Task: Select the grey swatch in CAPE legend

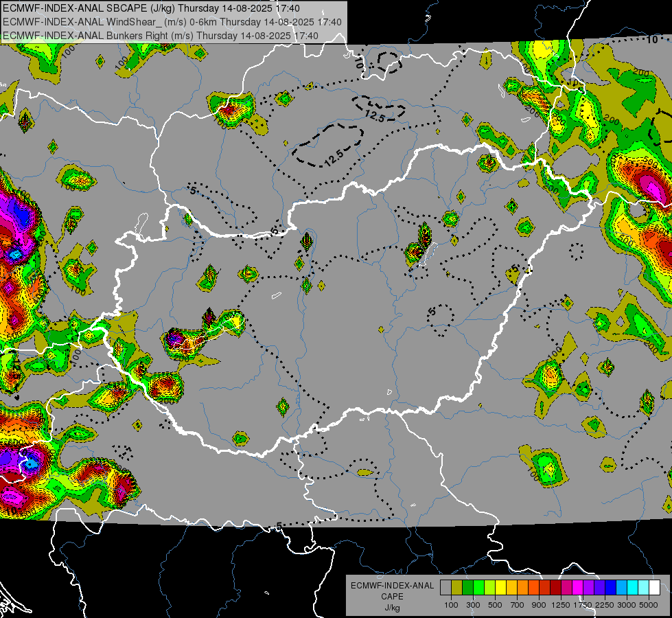Action: coord(445,588)
